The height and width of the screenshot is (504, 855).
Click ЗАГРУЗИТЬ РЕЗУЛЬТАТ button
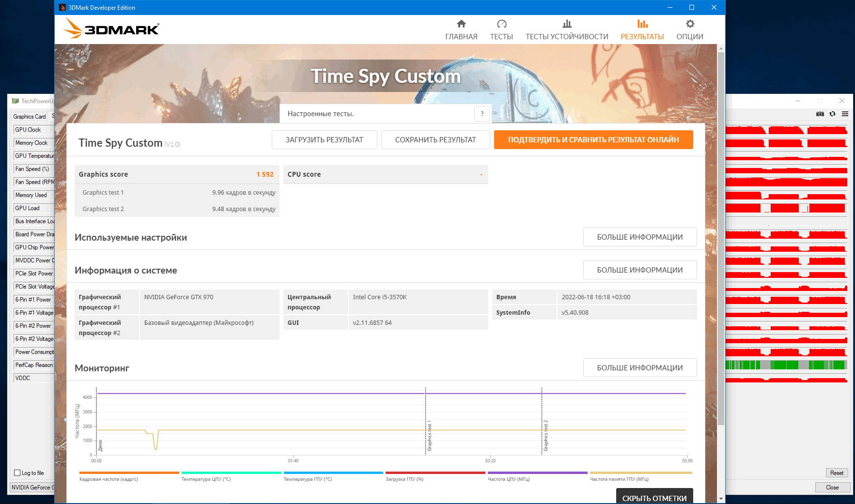click(x=324, y=139)
